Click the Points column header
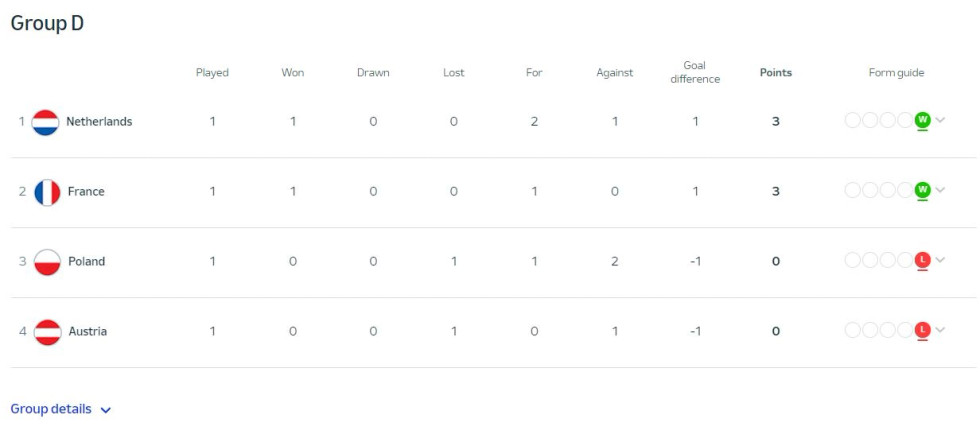The width and height of the screenshot is (980, 438). pos(776,72)
